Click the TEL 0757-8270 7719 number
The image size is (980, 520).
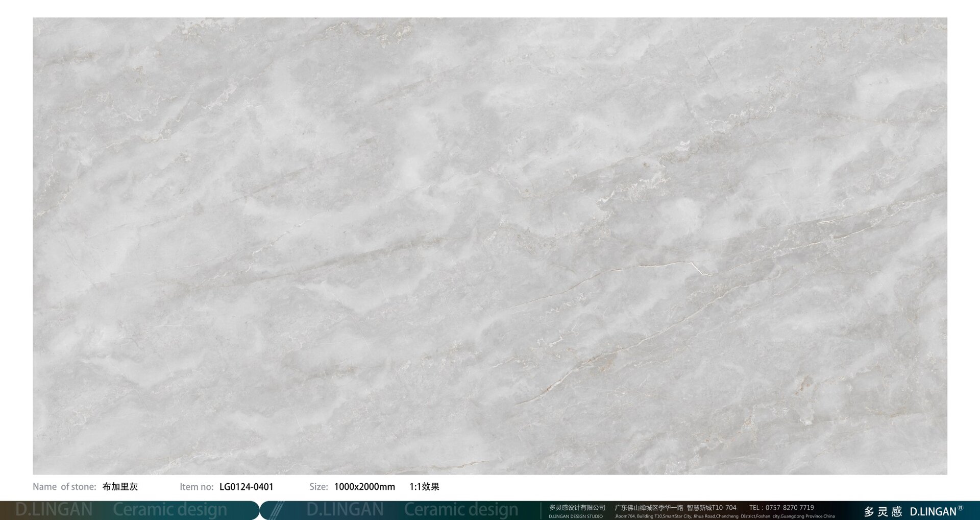tap(781, 508)
